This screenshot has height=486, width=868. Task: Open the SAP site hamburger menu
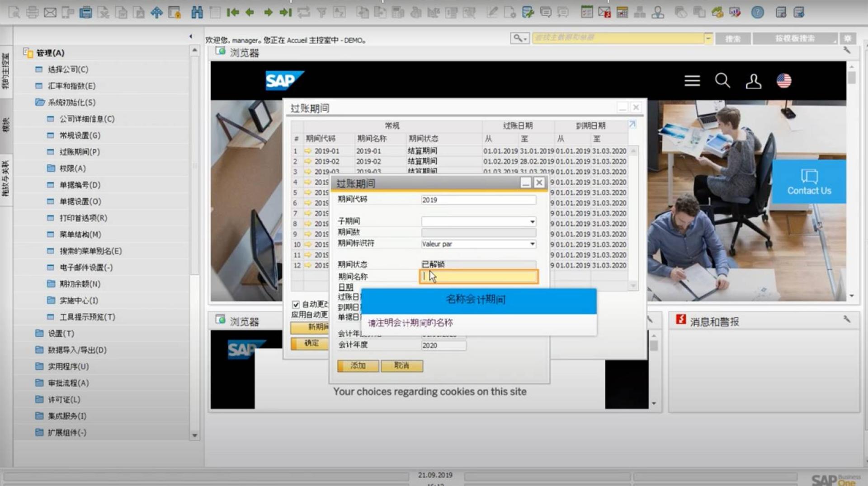point(692,81)
